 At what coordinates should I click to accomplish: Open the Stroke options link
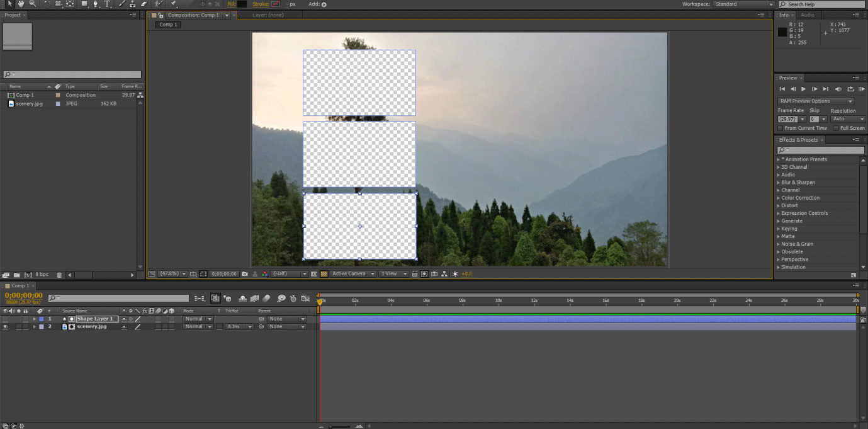261,4
